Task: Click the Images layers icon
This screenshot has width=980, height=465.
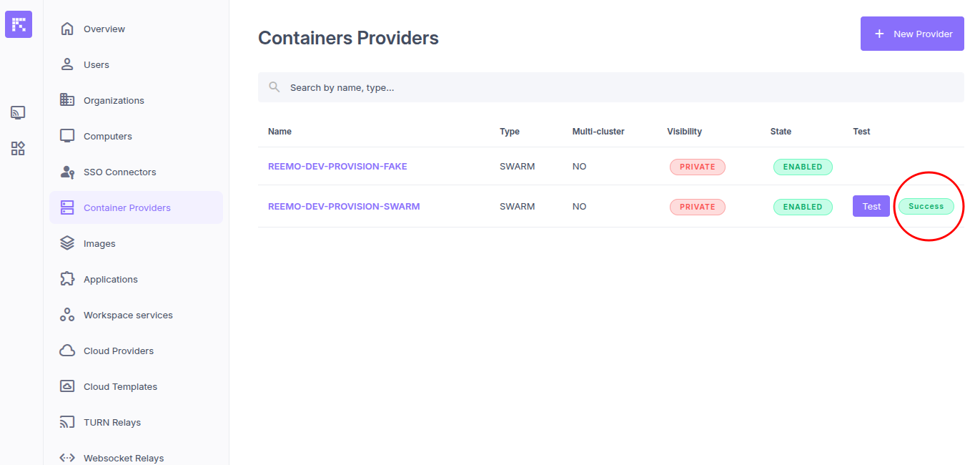Action: pos(67,243)
